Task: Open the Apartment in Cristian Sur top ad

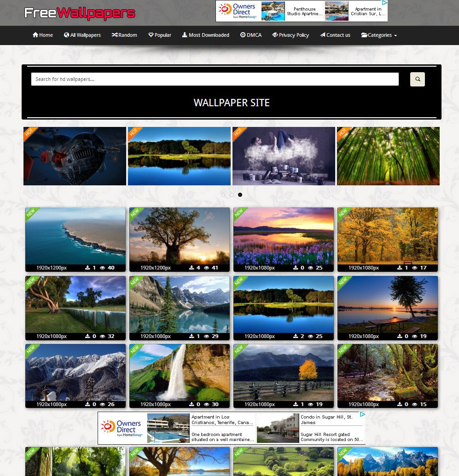Action: pos(356,11)
